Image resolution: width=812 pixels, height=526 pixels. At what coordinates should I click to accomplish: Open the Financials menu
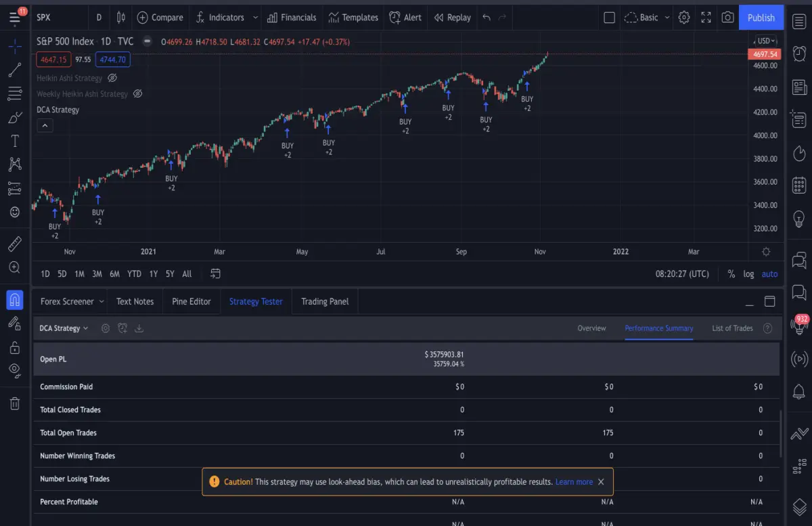[x=292, y=18]
